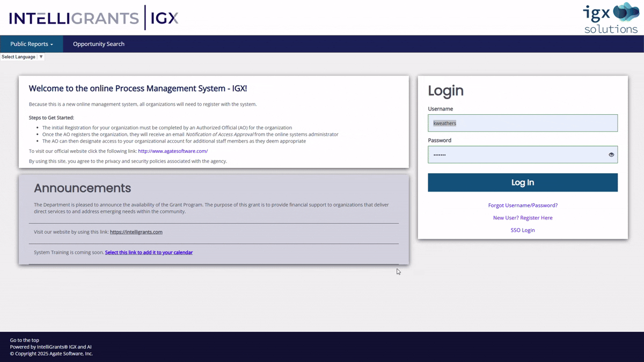Select link to add training to calendar
Viewport: 644px width, 362px height.
tap(149, 252)
